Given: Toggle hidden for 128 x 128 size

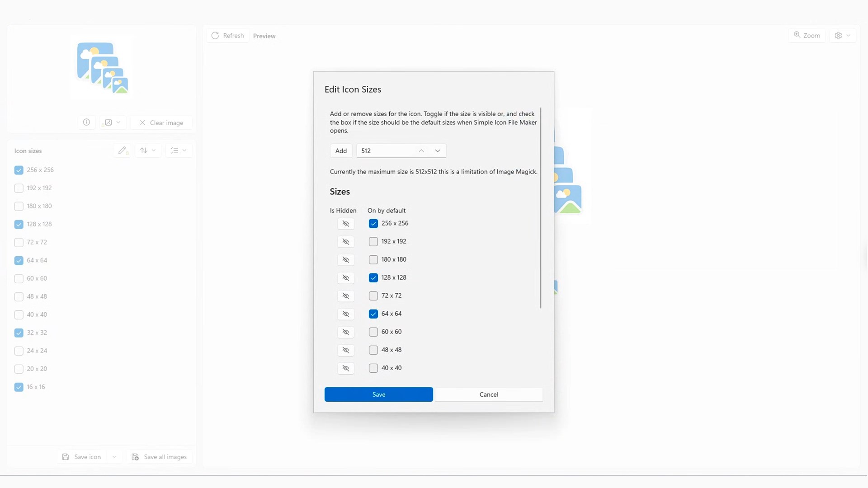Looking at the screenshot, I should coord(346,278).
